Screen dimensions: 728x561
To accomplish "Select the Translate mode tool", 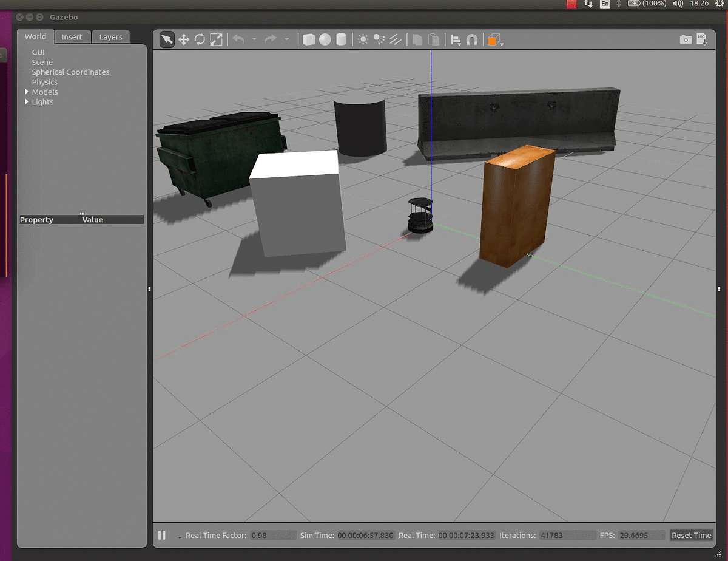I will pos(183,39).
